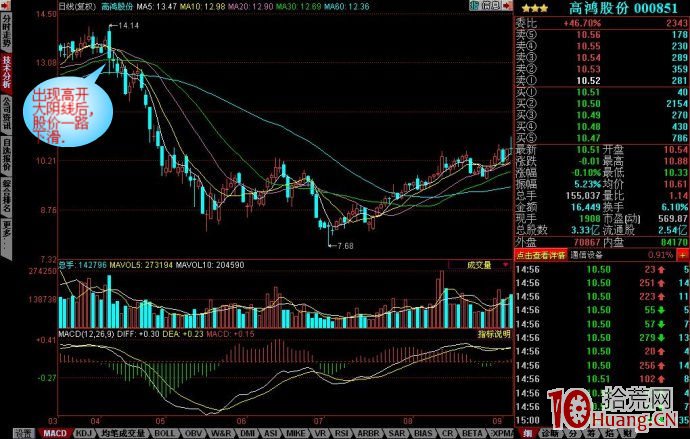The width and height of the screenshot is (690, 439).
Task: Click 卖④ price 10.55
Action: coord(588,46)
